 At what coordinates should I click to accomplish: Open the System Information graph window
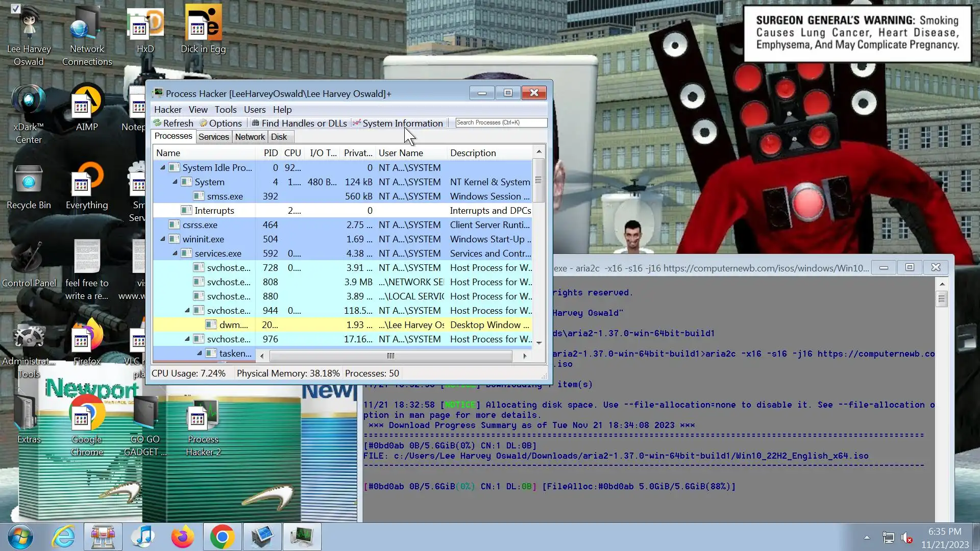(398, 123)
